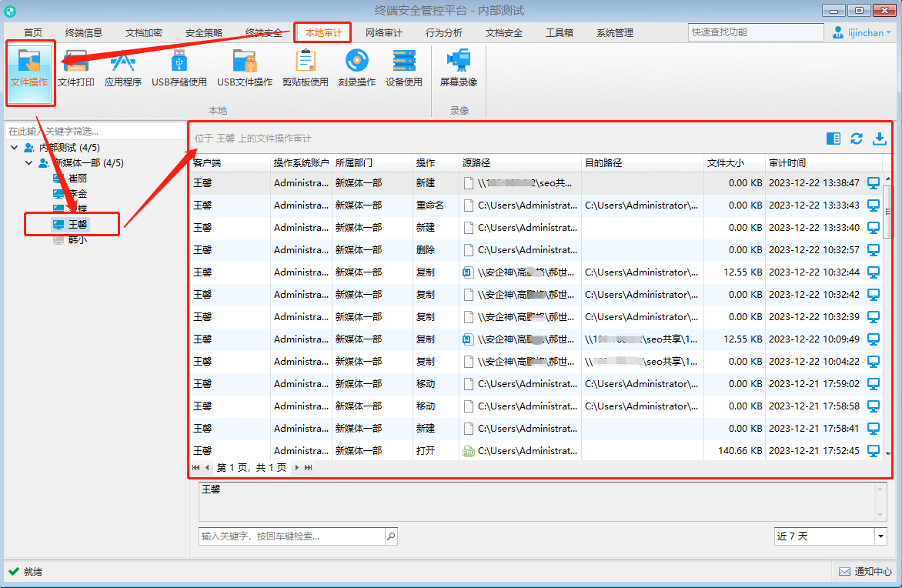Focus the 输入关键字 search field

click(x=292, y=536)
